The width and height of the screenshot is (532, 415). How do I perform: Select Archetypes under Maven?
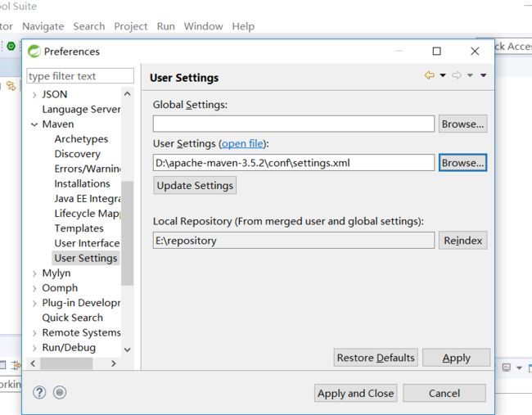tap(81, 139)
